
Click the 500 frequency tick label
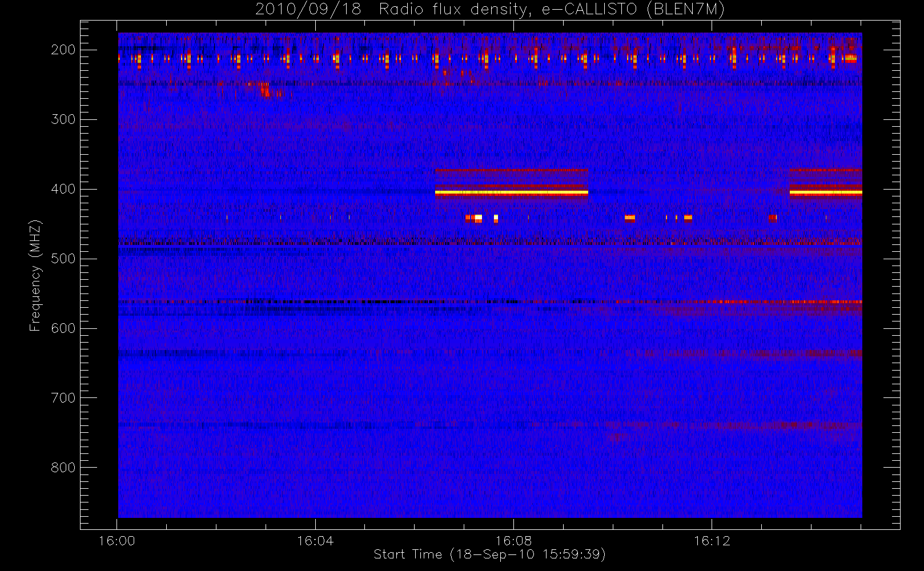click(63, 259)
